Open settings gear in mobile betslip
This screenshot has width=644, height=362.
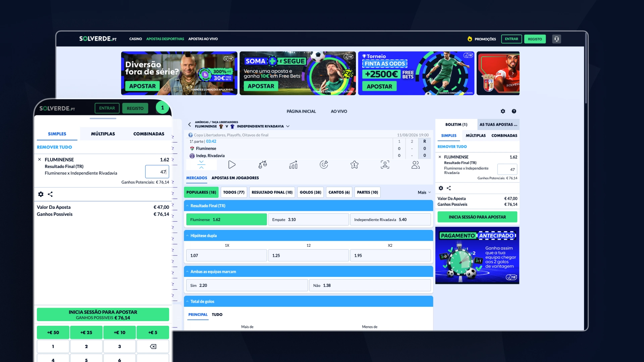(41, 194)
